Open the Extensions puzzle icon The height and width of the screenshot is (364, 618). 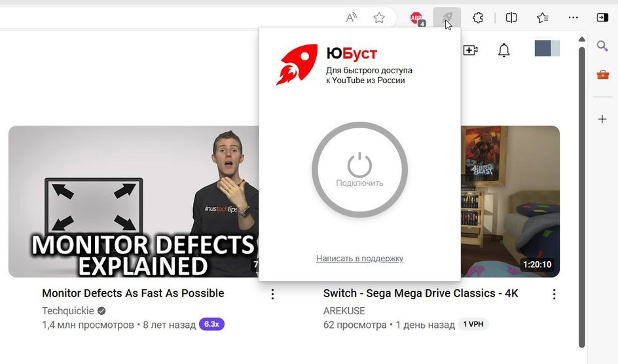pyautogui.click(x=478, y=17)
